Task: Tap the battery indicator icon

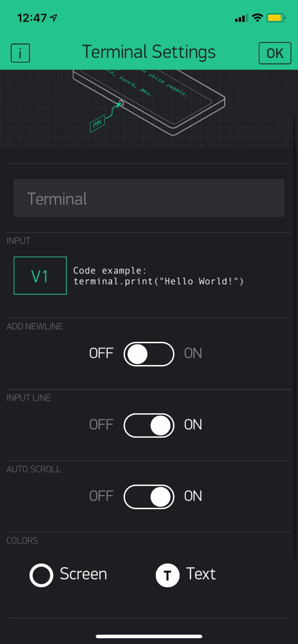Action: click(x=276, y=18)
